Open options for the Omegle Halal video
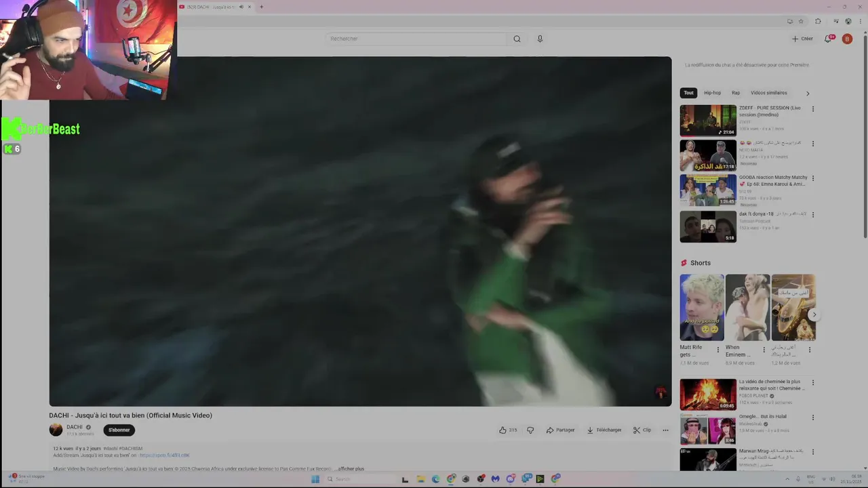This screenshot has width=868, height=488. [813, 418]
